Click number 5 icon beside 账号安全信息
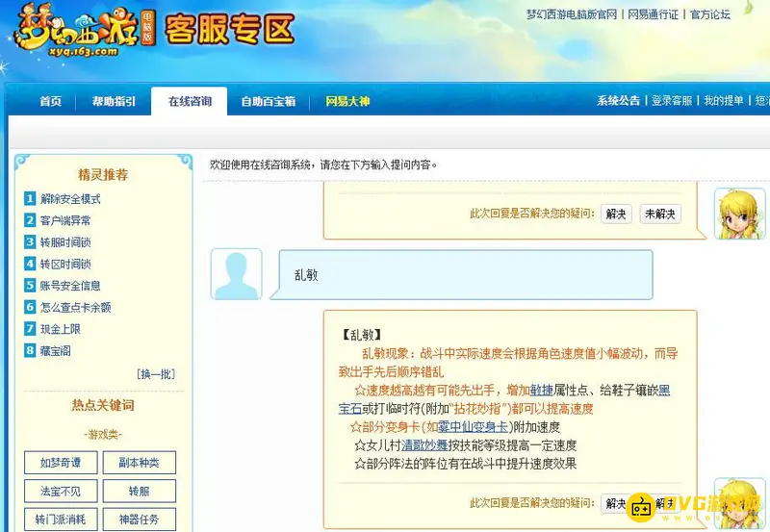 coord(30,285)
